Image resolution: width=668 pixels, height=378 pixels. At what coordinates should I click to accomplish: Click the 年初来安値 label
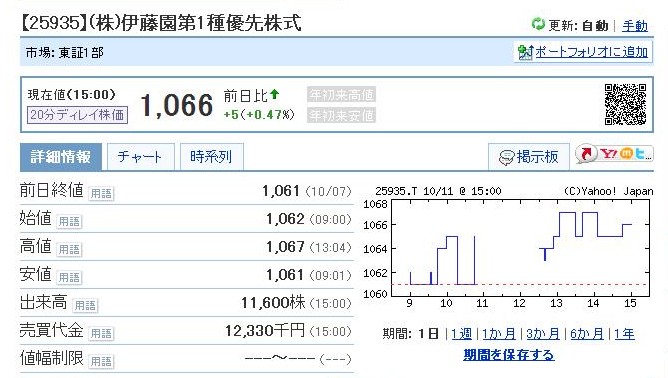[x=341, y=115]
